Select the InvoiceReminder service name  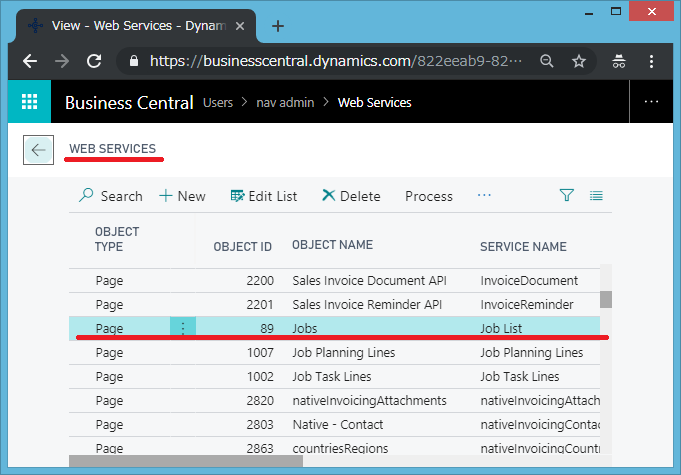pos(526,304)
